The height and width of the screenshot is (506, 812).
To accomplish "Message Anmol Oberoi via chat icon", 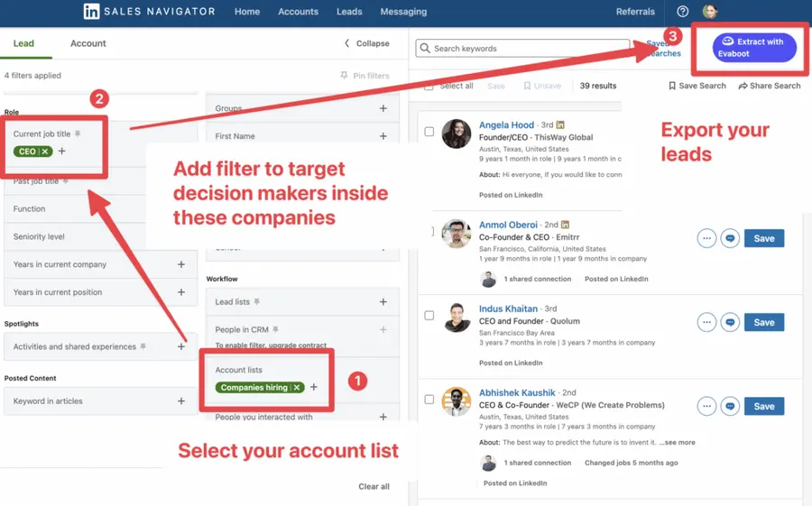I will tap(730, 238).
